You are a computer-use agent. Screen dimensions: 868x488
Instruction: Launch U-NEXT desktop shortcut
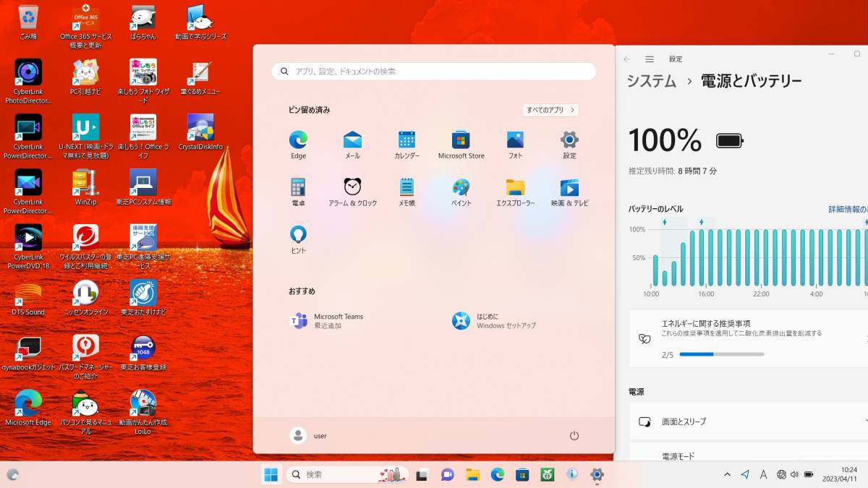pyautogui.click(x=85, y=137)
